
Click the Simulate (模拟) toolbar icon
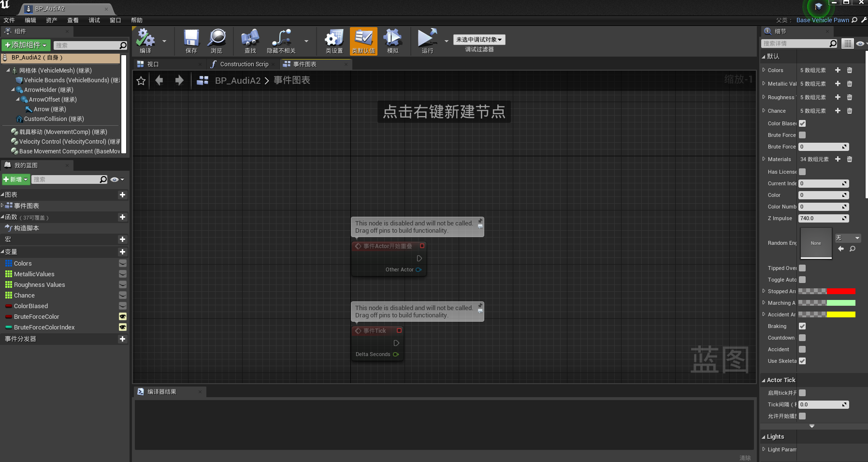[x=392, y=39]
